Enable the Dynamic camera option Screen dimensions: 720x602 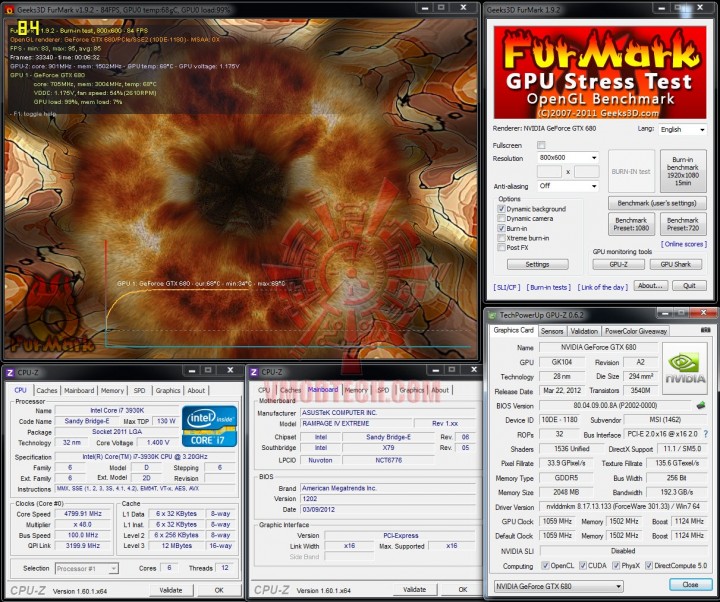pos(501,219)
